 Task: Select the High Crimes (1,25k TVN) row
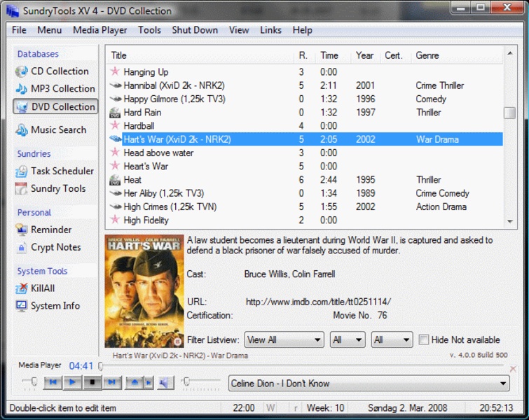click(x=305, y=206)
